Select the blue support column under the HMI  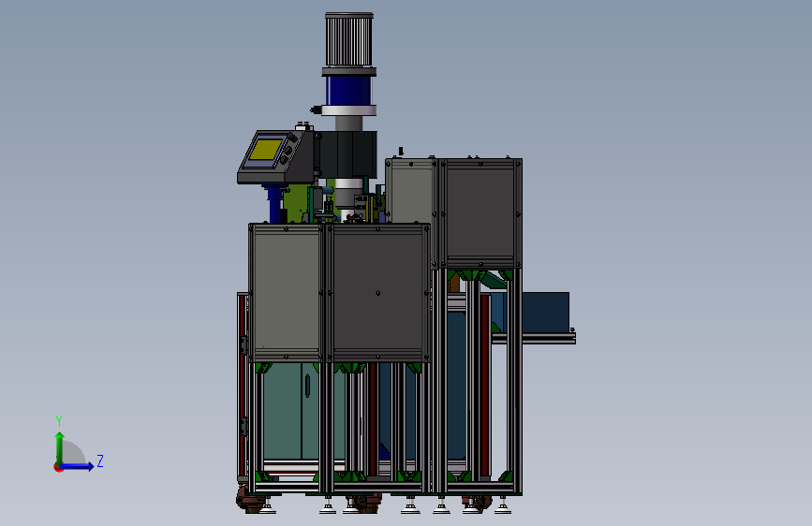(x=274, y=204)
